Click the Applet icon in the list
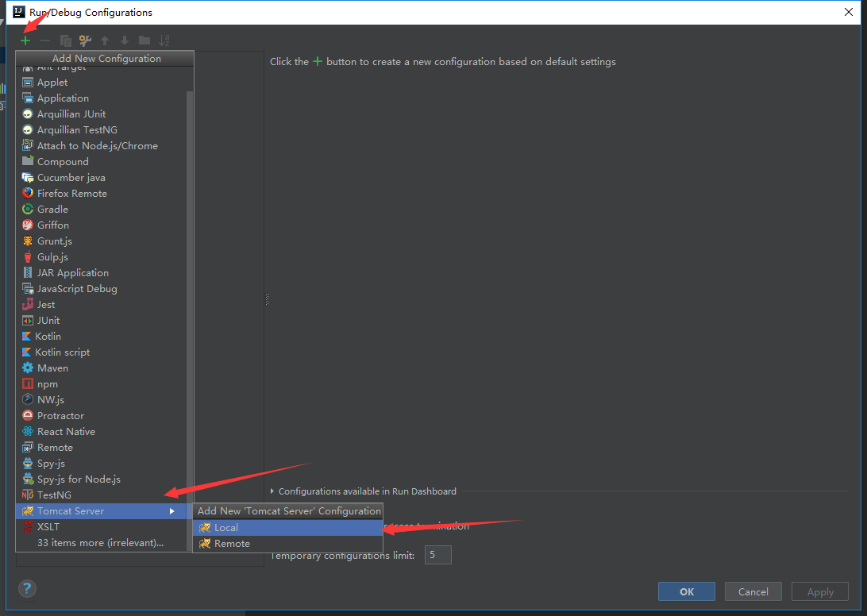867x616 pixels. click(x=28, y=83)
